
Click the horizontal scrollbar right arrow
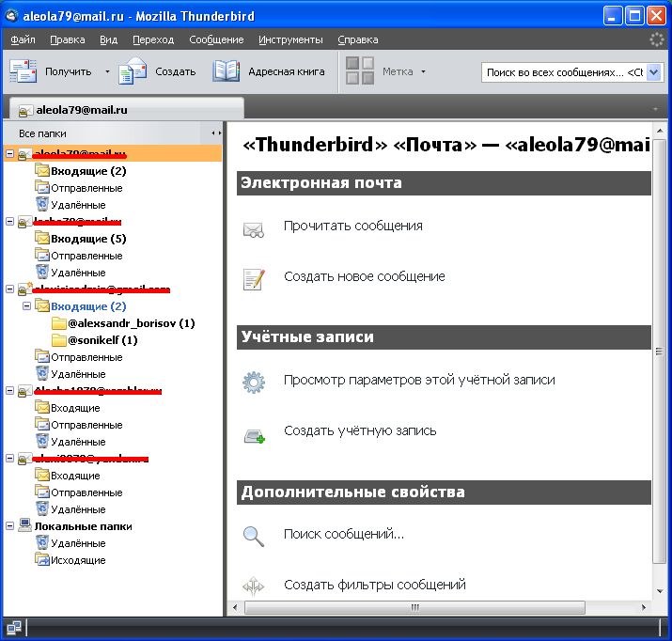pos(643,607)
